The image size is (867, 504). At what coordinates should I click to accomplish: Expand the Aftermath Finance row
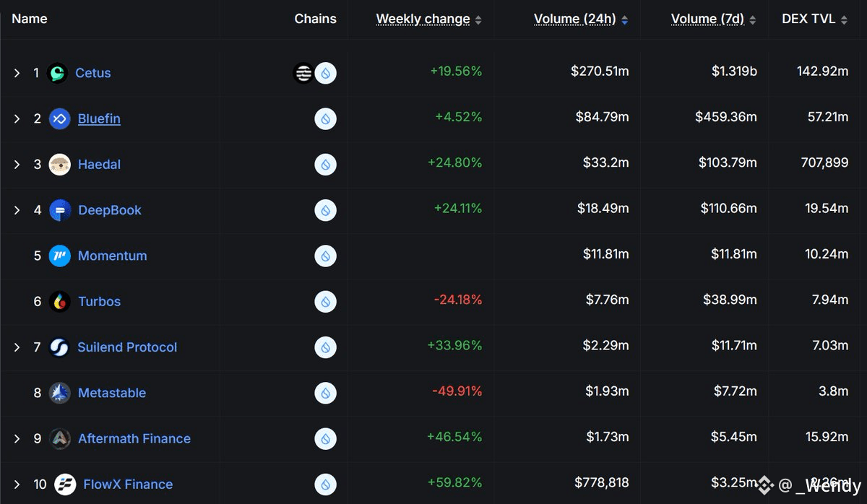click(17, 439)
